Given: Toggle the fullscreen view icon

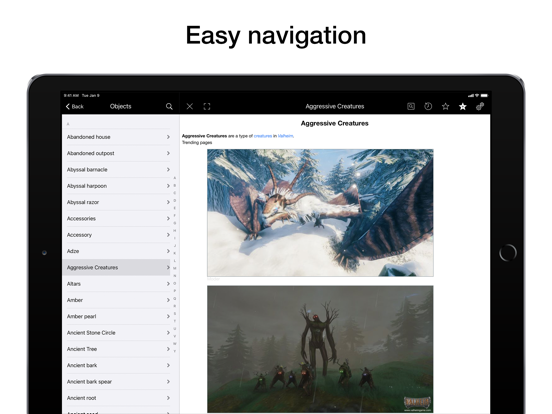Looking at the screenshot, I should (x=207, y=106).
